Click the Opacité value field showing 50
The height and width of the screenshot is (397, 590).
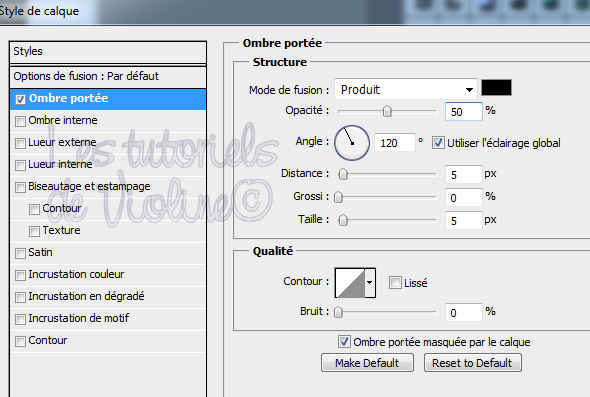[464, 111]
